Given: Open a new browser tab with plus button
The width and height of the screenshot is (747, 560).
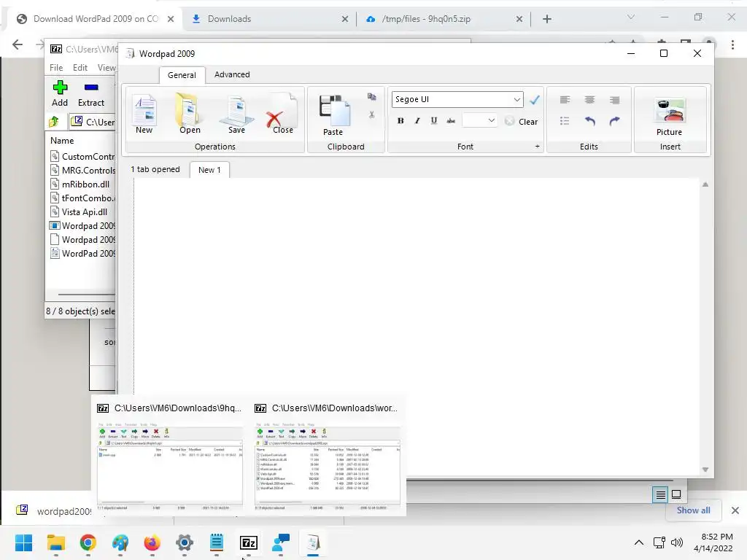Looking at the screenshot, I should (x=547, y=19).
